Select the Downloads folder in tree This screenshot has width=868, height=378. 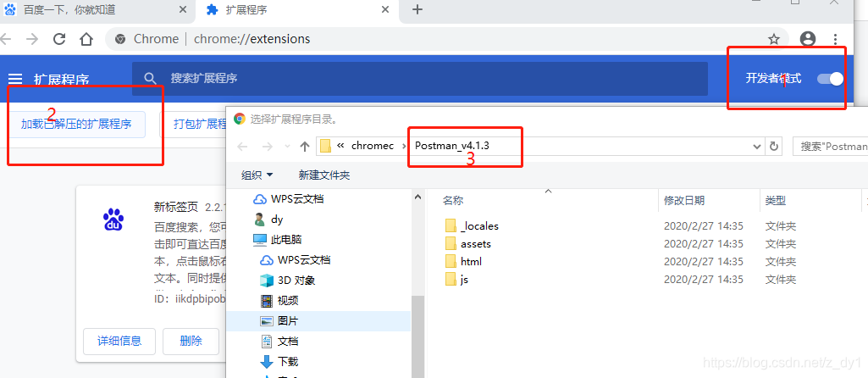[x=279, y=361]
